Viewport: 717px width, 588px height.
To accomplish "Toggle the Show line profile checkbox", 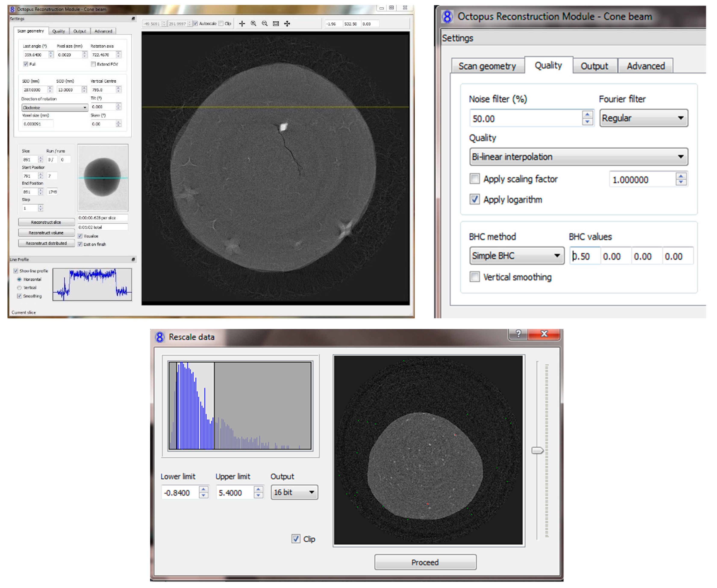I will pyautogui.click(x=16, y=271).
